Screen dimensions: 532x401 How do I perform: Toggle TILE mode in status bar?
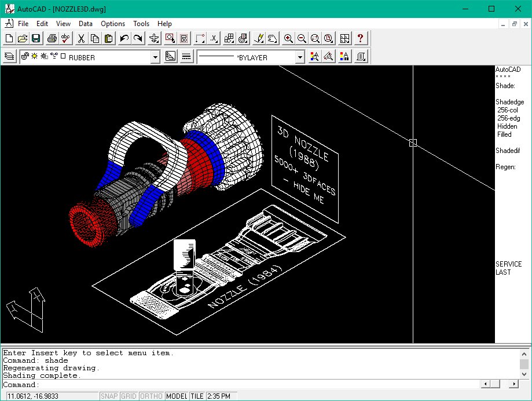pos(197,396)
